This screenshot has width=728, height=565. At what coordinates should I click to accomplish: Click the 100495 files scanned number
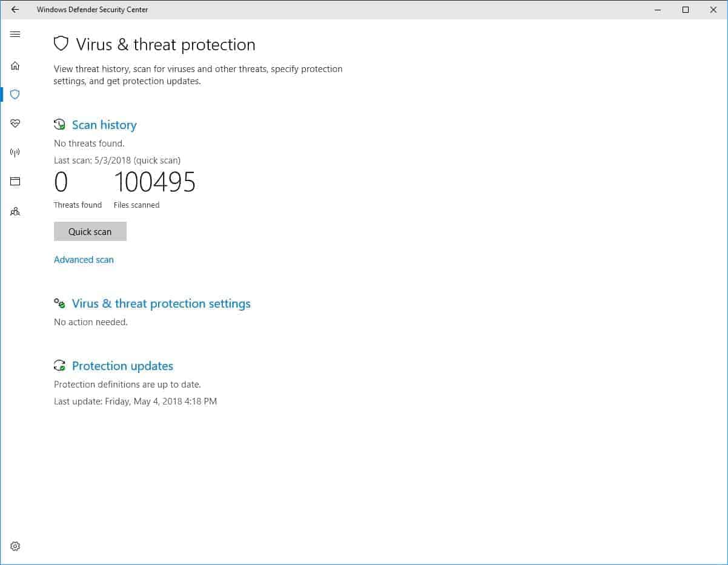[155, 182]
